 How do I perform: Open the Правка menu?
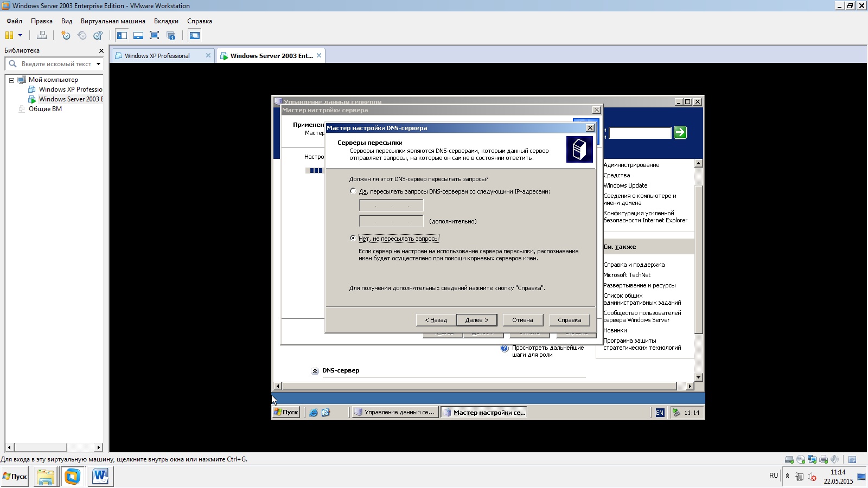pyautogui.click(x=42, y=21)
